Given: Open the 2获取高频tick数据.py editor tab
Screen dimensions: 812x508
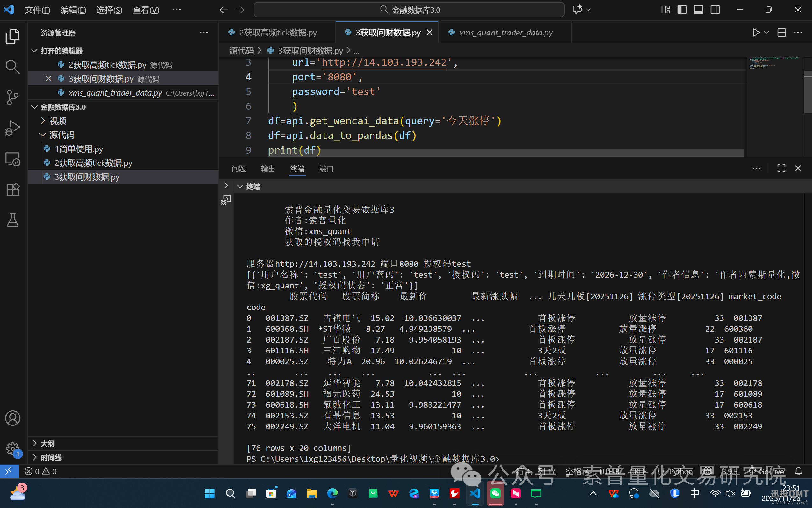Looking at the screenshot, I should 278,33.
